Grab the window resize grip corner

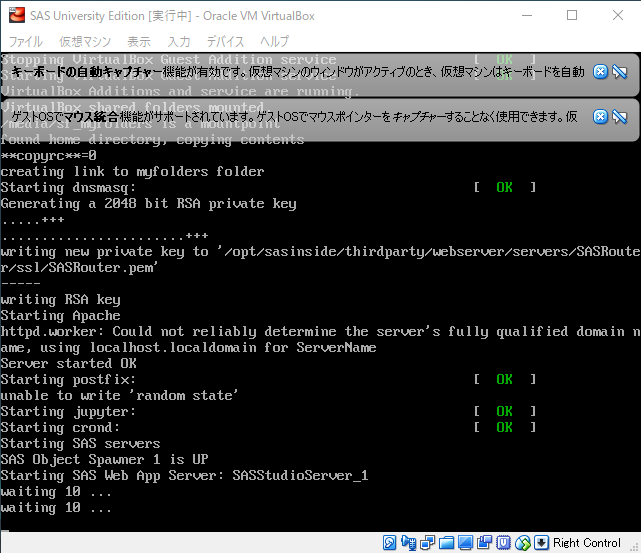(635, 547)
